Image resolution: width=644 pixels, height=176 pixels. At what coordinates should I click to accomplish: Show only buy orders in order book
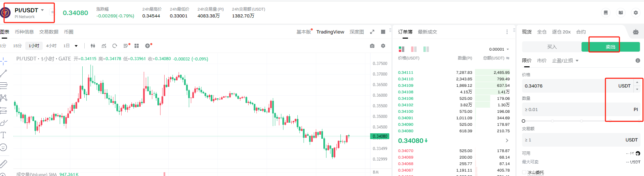(426, 49)
